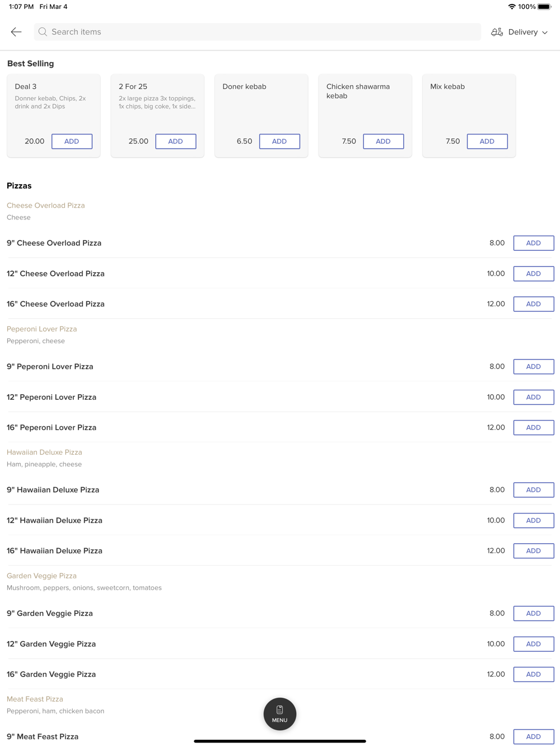Click the search magnifier icon

click(43, 32)
